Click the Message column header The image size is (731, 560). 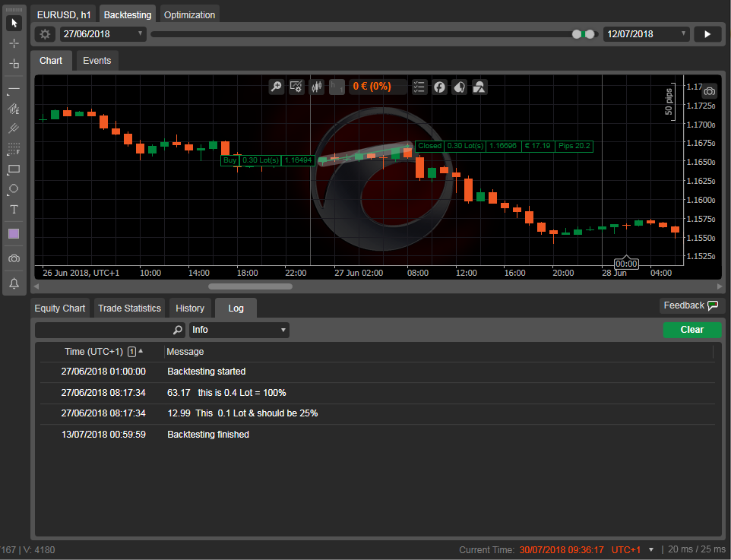pyautogui.click(x=185, y=352)
